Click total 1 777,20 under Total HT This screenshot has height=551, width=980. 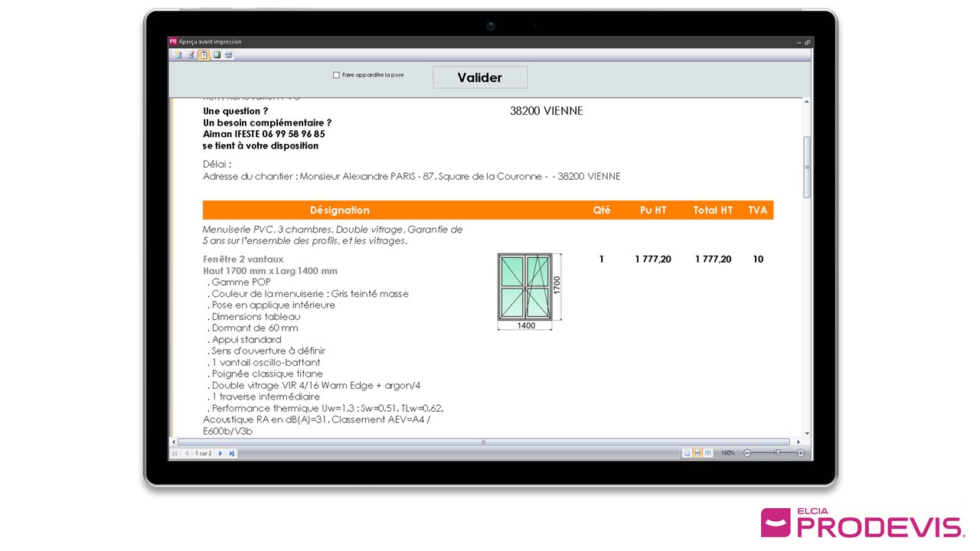coord(713,259)
